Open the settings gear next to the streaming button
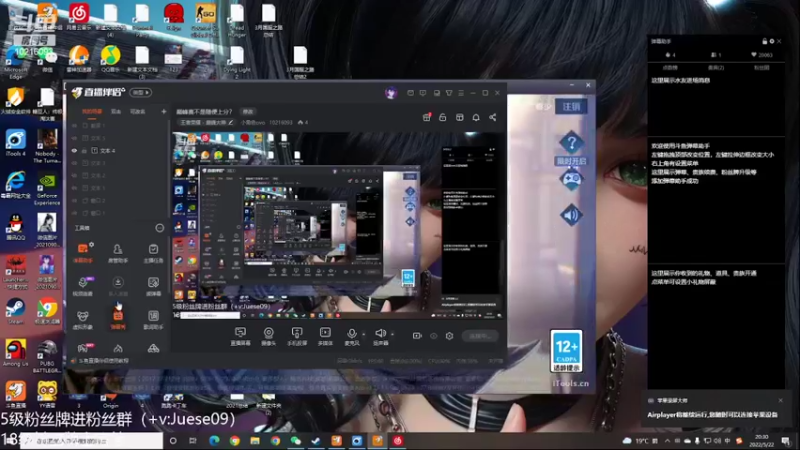This screenshot has width=800, height=450. point(449,336)
